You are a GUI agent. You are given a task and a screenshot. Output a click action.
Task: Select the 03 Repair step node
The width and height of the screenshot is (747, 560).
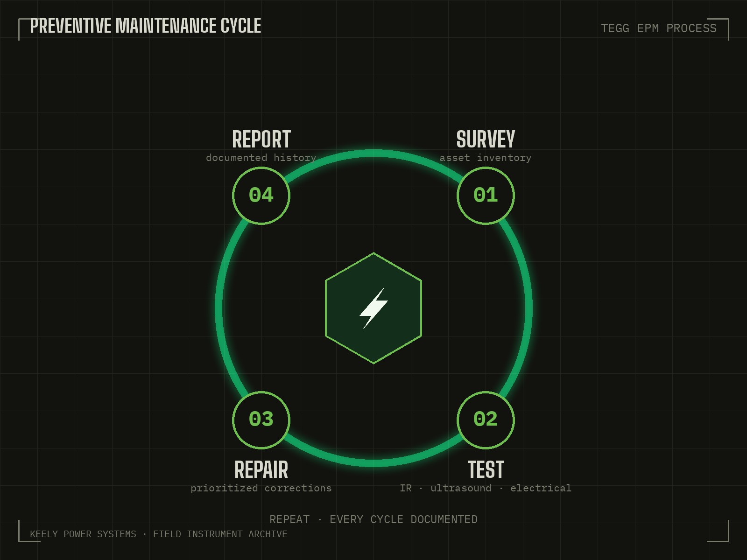click(x=261, y=420)
